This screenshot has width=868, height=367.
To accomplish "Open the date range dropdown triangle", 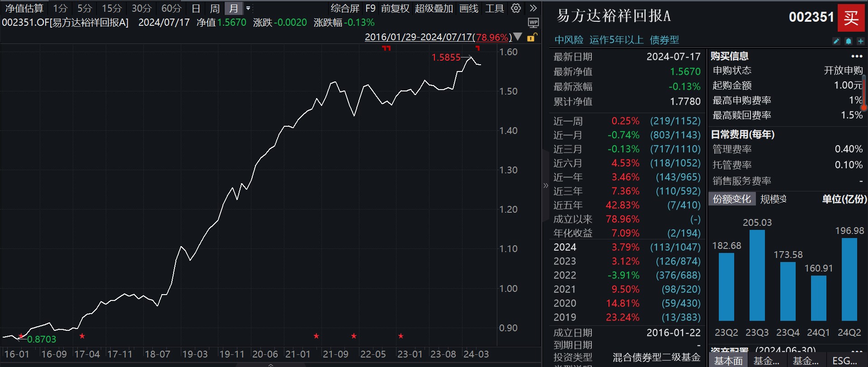I will (x=518, y=37).
